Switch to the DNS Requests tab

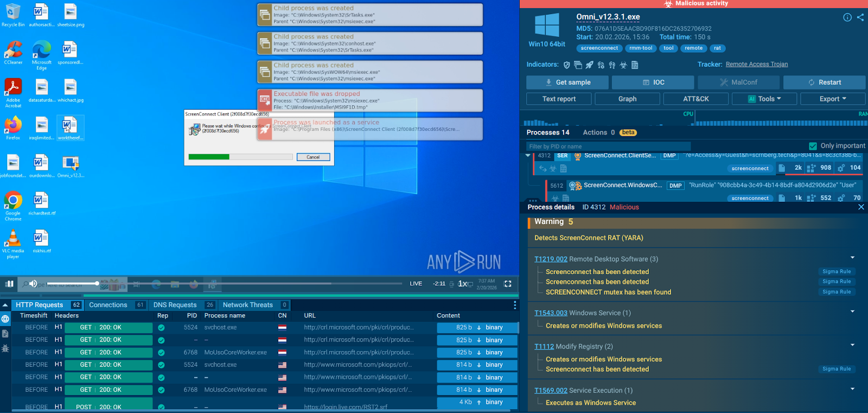[x=175, y=305]
